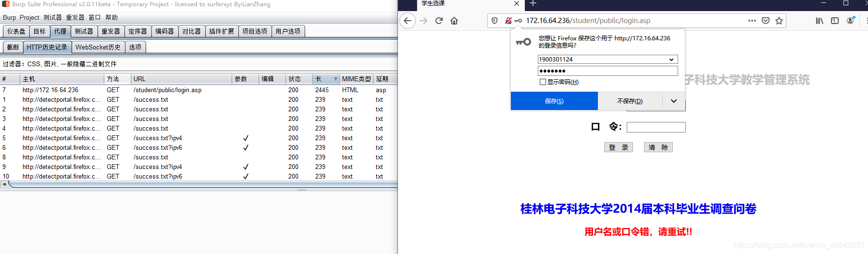This screenshot has width=868, height=254.
Task: Open the Burp menu
Action: pos(9,17)
